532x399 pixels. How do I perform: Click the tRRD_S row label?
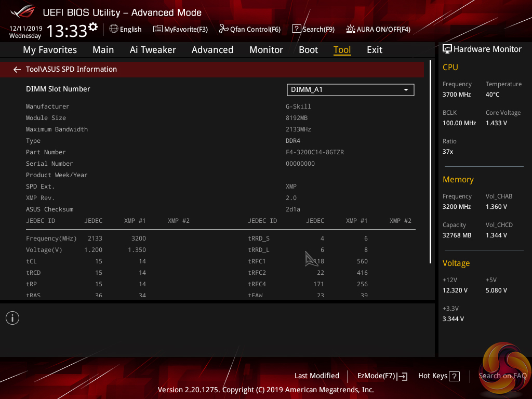coord(259,238)
